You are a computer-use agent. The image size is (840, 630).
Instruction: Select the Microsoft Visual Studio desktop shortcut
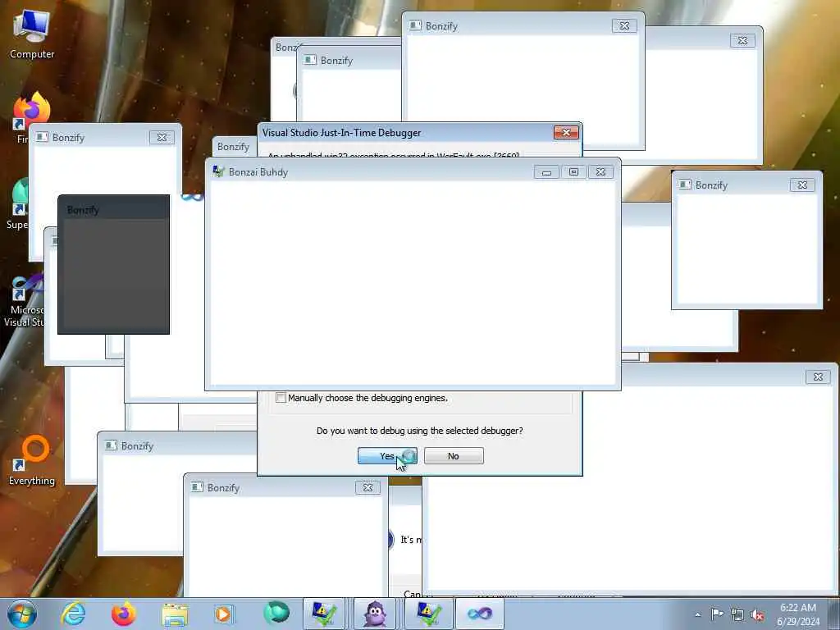pyautogui.click(x=24, y=300)
